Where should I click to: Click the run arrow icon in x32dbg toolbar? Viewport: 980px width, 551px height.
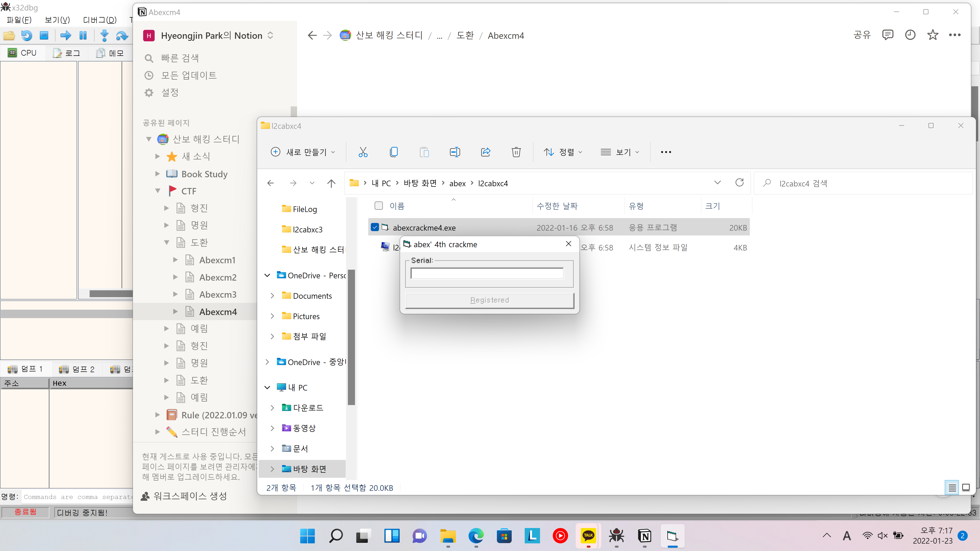tap(66, 36)
